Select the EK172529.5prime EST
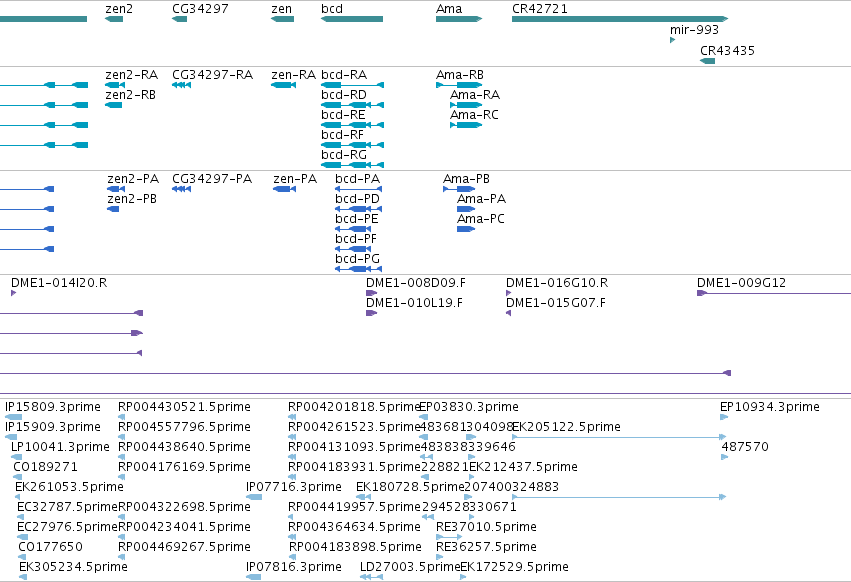 click(x=463, y=577)
